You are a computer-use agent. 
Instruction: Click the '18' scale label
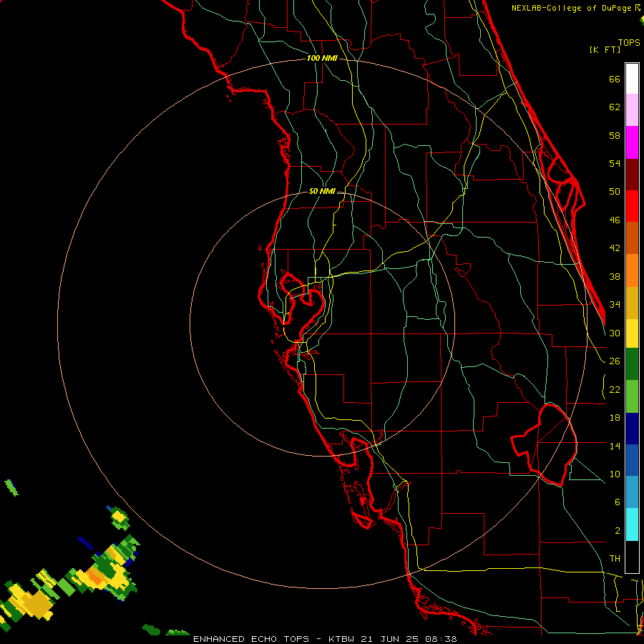coord(615,418)
